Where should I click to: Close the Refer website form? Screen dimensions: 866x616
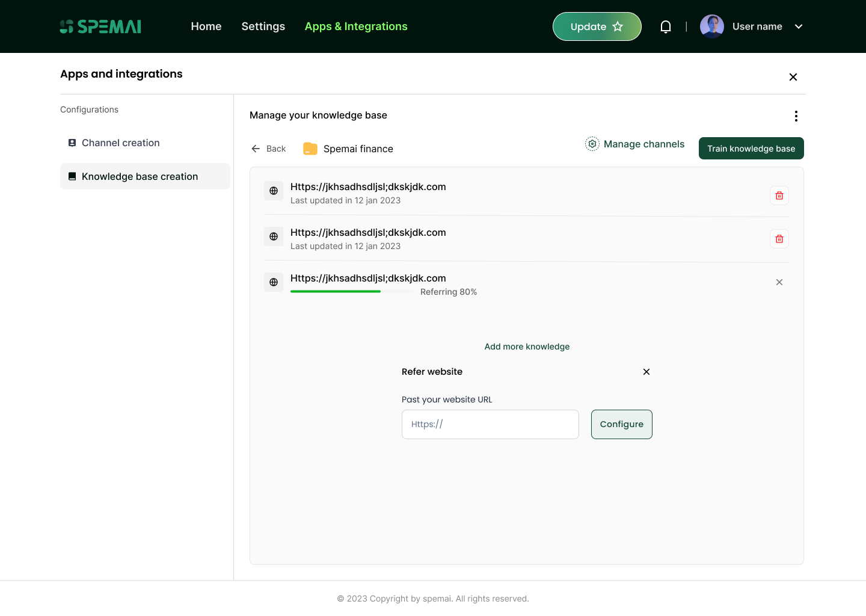tap(646, 372)
